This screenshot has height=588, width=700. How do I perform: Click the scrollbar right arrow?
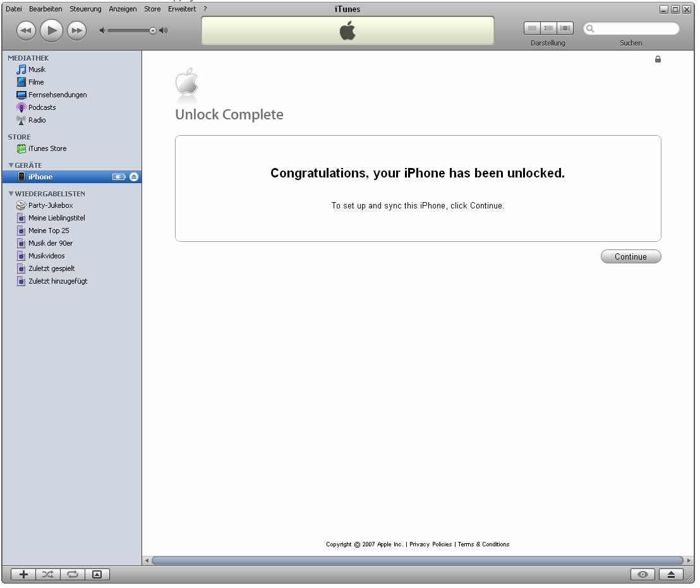tap(689, 560)
